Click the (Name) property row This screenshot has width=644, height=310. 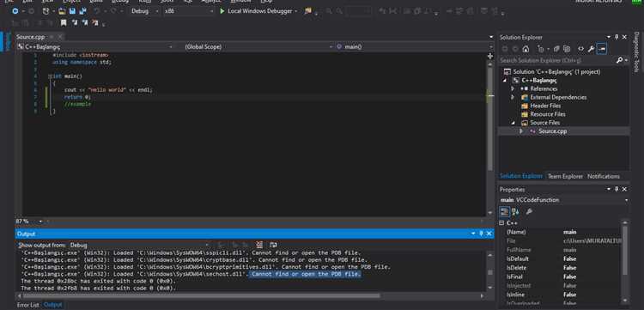561,232
